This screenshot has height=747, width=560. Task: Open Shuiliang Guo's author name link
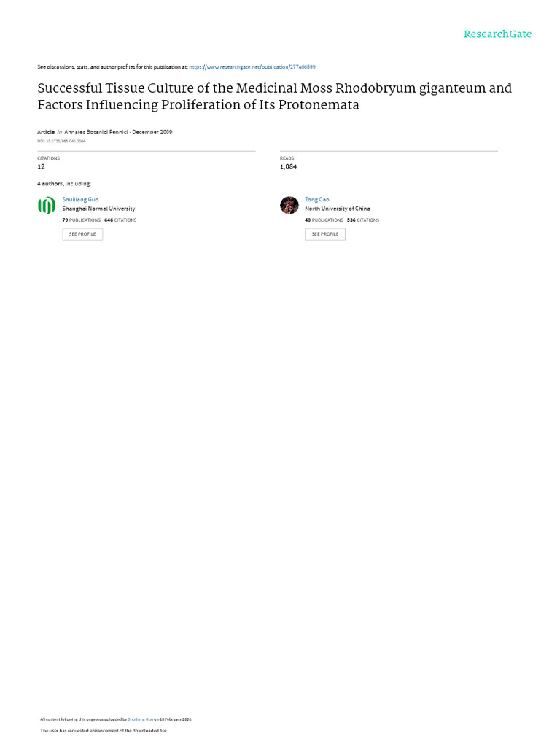pos(80,200)
